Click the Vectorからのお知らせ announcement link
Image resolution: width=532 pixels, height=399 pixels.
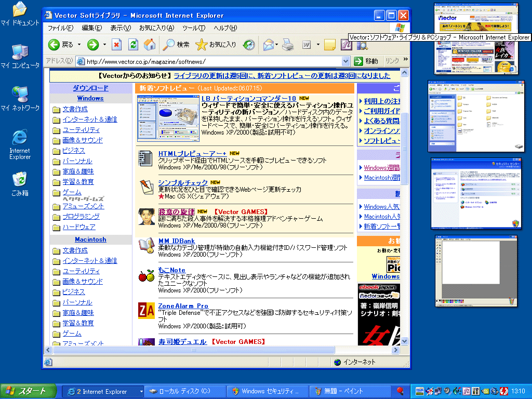point(282,76)
